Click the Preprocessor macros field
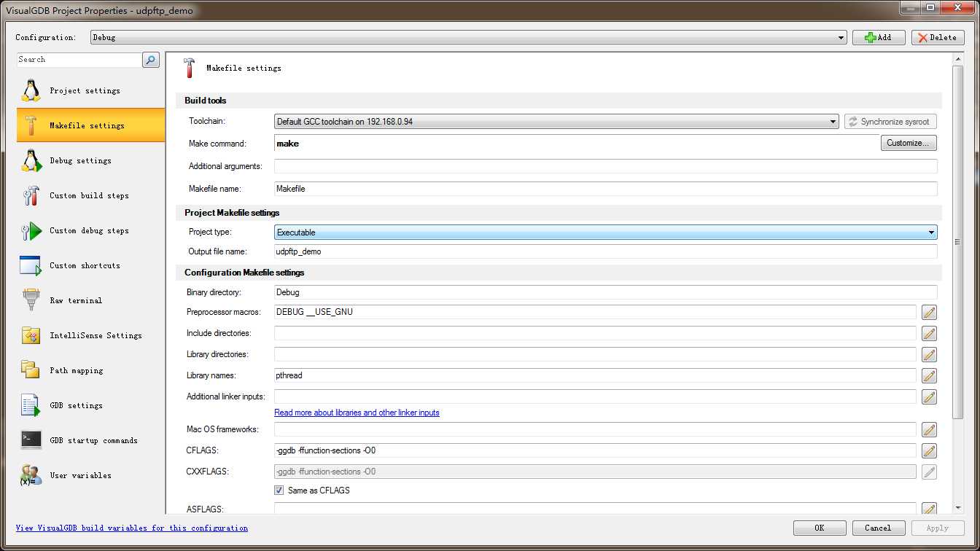980x551 pixels. pos(595,312)
